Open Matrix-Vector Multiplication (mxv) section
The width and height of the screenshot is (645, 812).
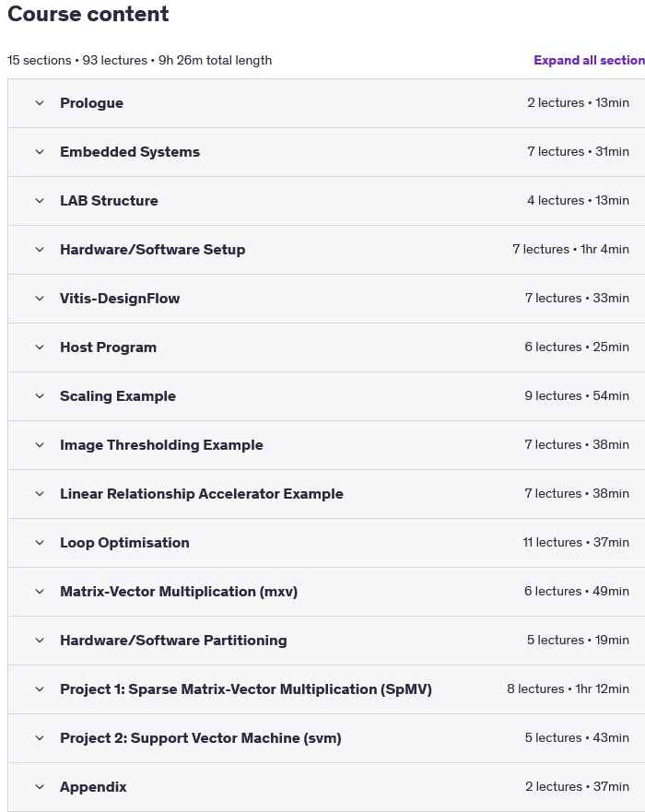tap(179, 592)
